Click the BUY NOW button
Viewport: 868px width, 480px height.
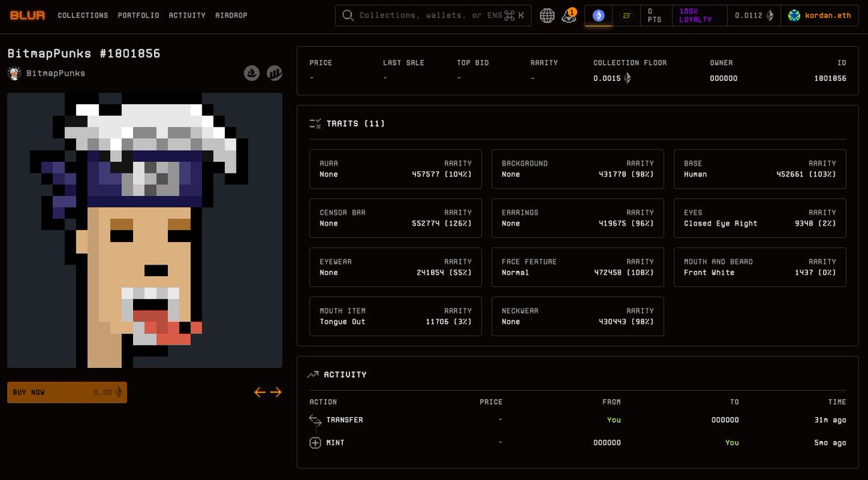(67, 392)
